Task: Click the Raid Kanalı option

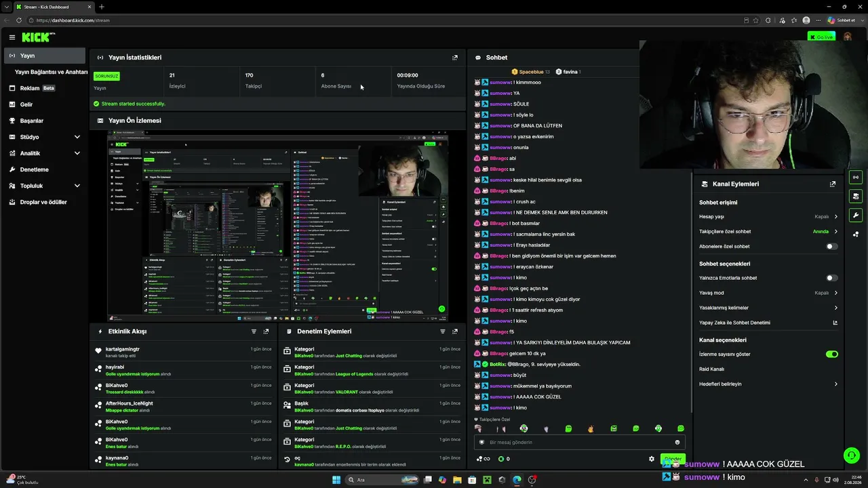Action: (711, 369)
